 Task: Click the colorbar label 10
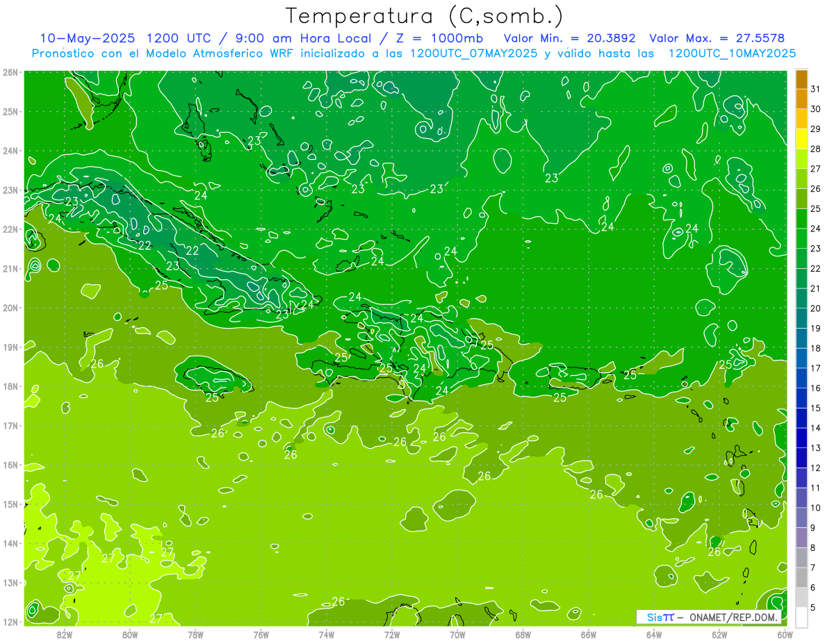tap(816, 508)
